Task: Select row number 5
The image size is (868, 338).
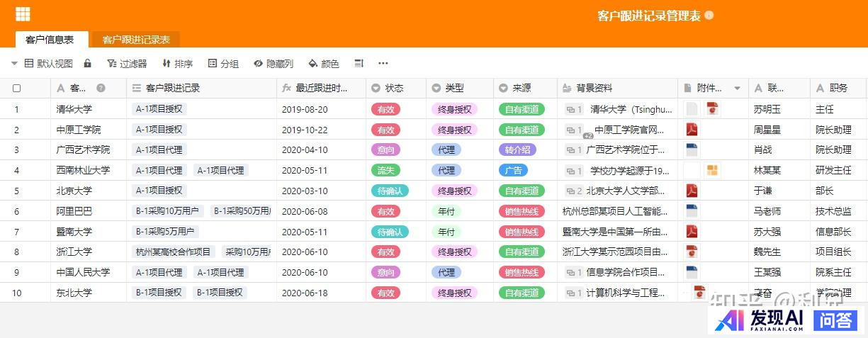Action: coord(16,191)
